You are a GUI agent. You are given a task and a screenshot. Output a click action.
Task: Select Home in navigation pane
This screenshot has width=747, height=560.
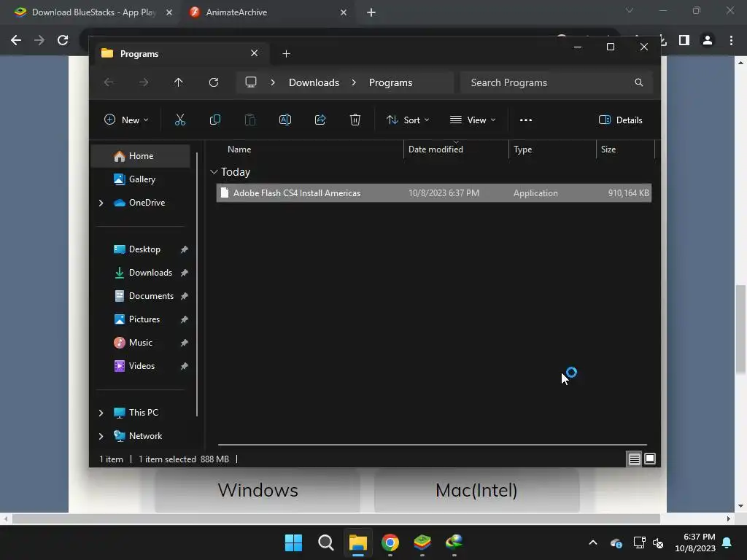[x=140, y=156]
